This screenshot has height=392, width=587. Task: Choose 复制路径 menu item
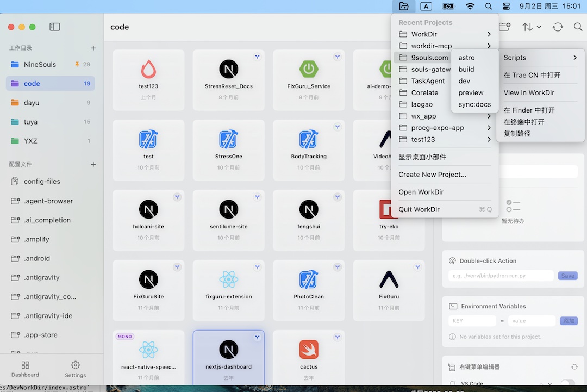tap(540, 133)
